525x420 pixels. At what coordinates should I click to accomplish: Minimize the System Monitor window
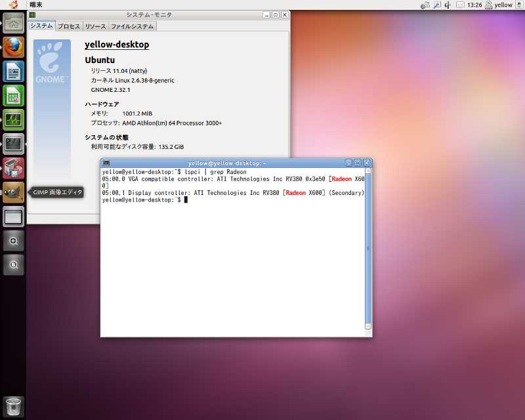click(x=266, y=14)
